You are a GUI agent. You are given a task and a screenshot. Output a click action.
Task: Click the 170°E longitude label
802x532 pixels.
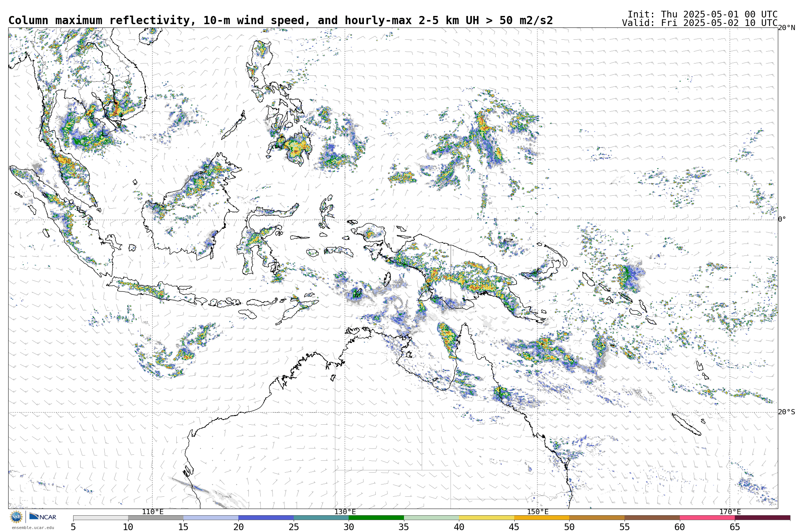(730, 512)
